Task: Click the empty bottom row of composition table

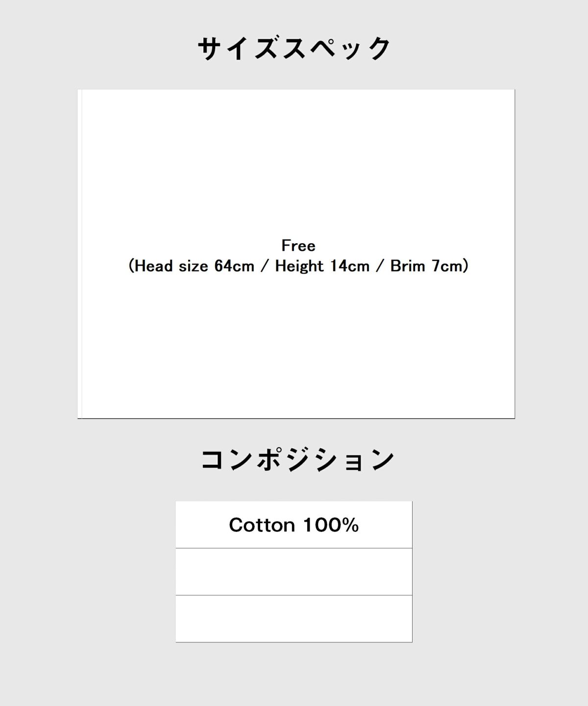Action: coord(294,619)
